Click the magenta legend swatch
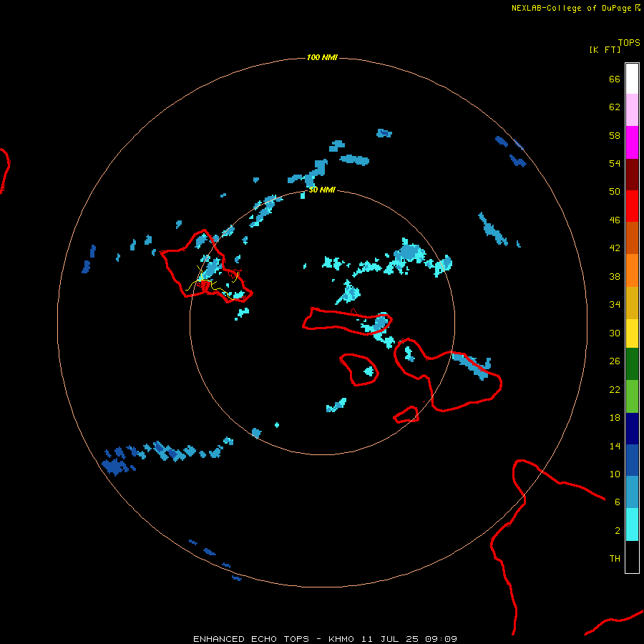 [x=632, y=142]
